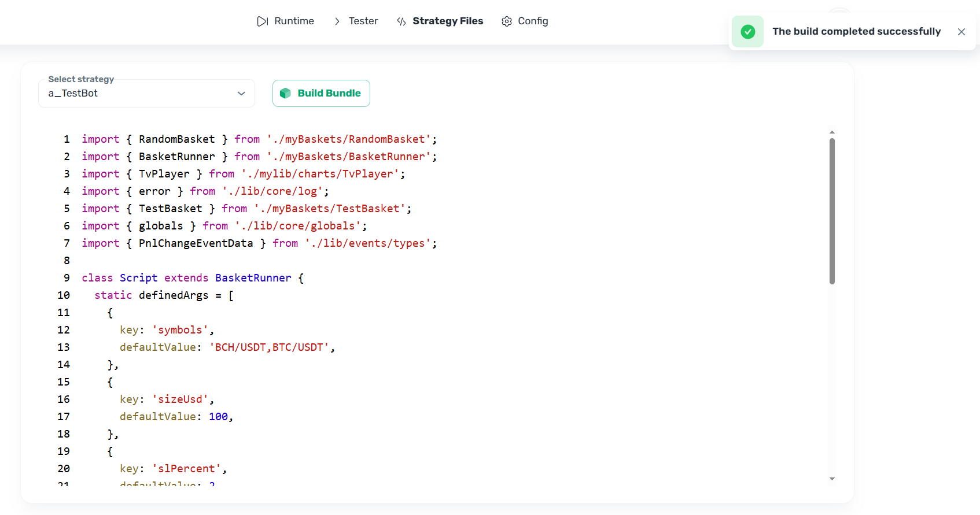Viewport: 980px width, 515px height.
Task: Open the Tester tab
Action: [x=363, y=21]
